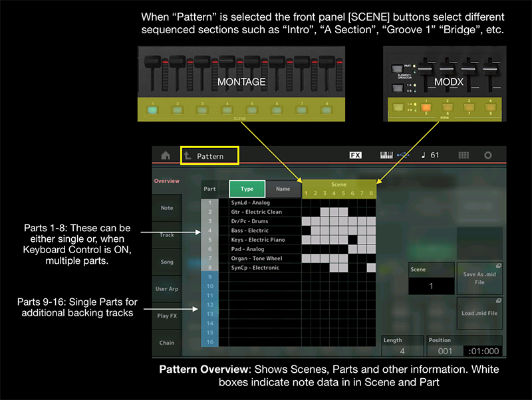
Task: Select the Gtr - Electric Clean part row
Action: [x=265, y=212]
